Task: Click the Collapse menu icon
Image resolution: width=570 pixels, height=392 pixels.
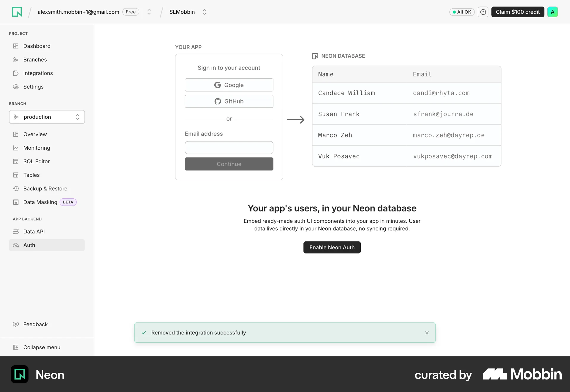Action: 16,347
